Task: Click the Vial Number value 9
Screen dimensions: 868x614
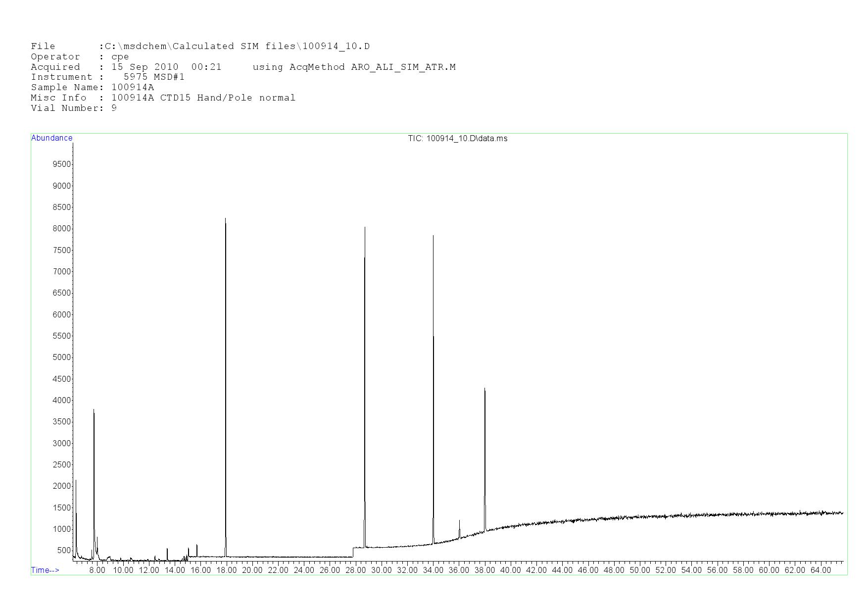Action: pos(114,108)
